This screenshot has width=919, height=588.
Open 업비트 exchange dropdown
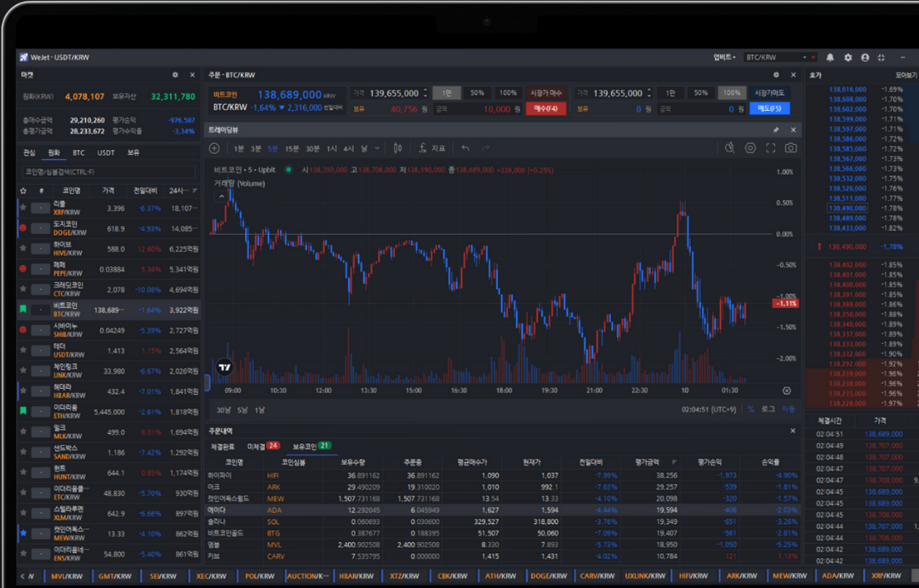click(x=724, y=58)
